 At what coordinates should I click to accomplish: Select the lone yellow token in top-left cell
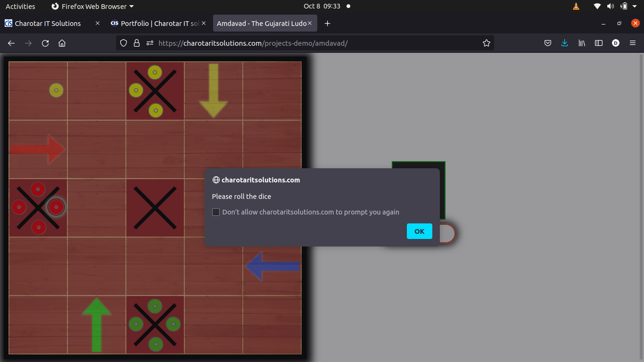[x=56, y=90]
